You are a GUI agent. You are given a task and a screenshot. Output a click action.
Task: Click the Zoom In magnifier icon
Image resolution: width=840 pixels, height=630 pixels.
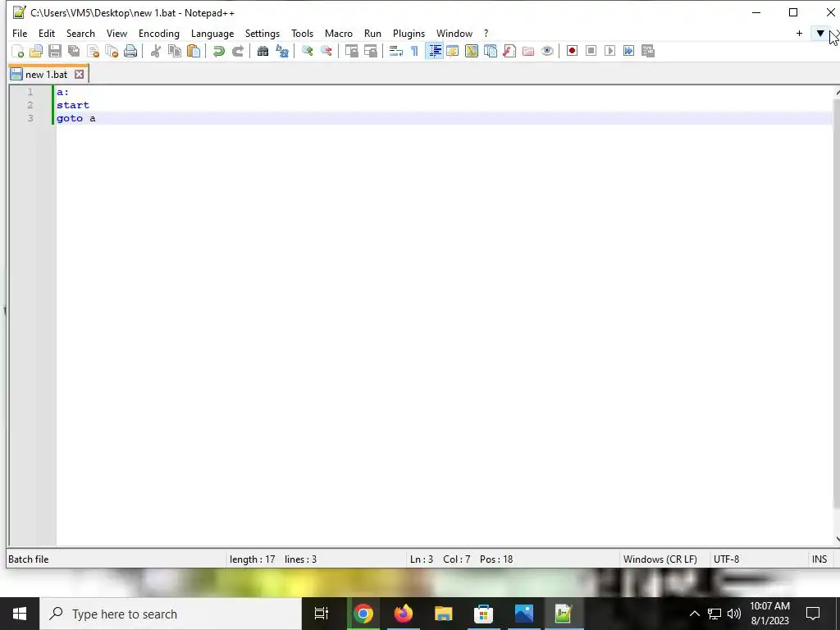(x=308, y=51)
